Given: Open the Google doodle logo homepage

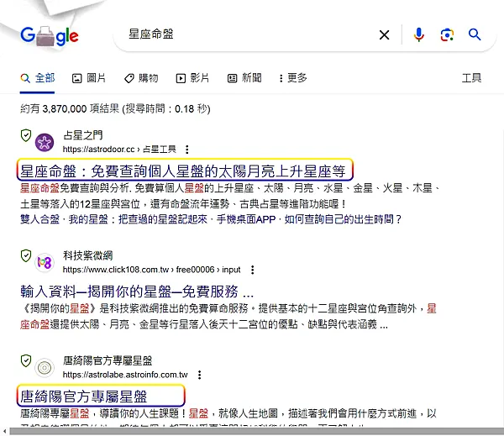Looking at the screenshot, I should [x=50, y=35].
